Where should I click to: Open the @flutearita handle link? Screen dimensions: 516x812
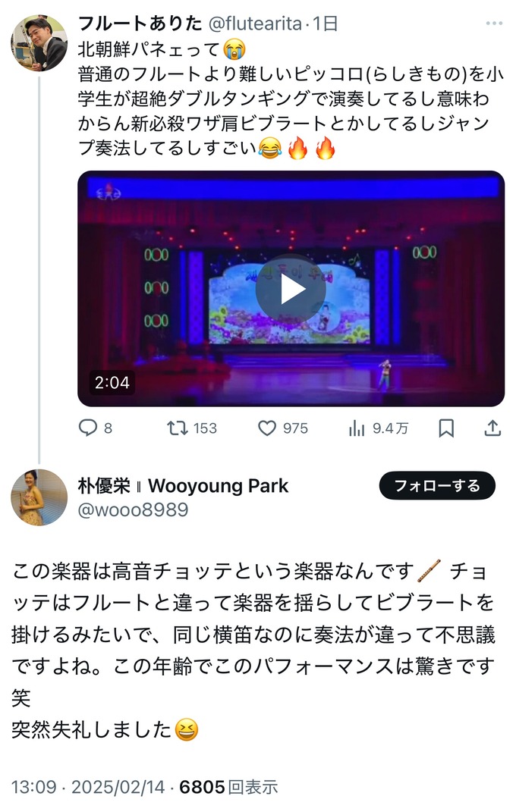click(255, 24)
